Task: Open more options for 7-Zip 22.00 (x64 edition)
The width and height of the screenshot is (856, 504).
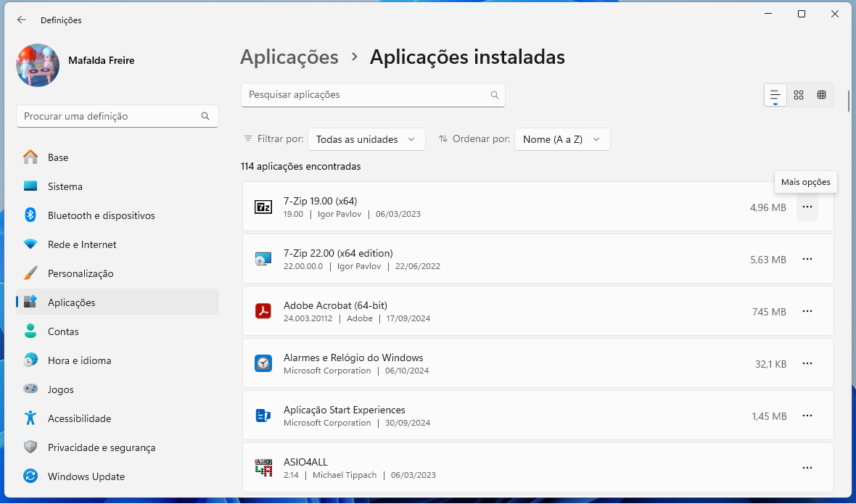Action: click(807, 259)
